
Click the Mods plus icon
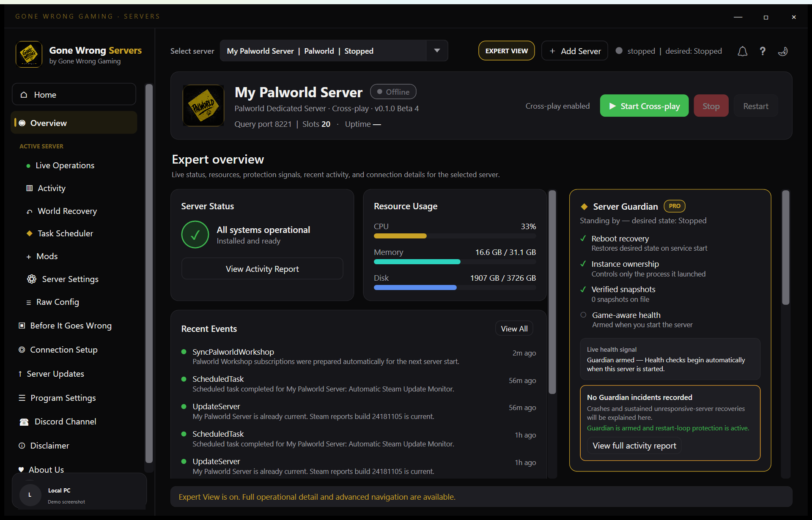click(x=29, y=257)
